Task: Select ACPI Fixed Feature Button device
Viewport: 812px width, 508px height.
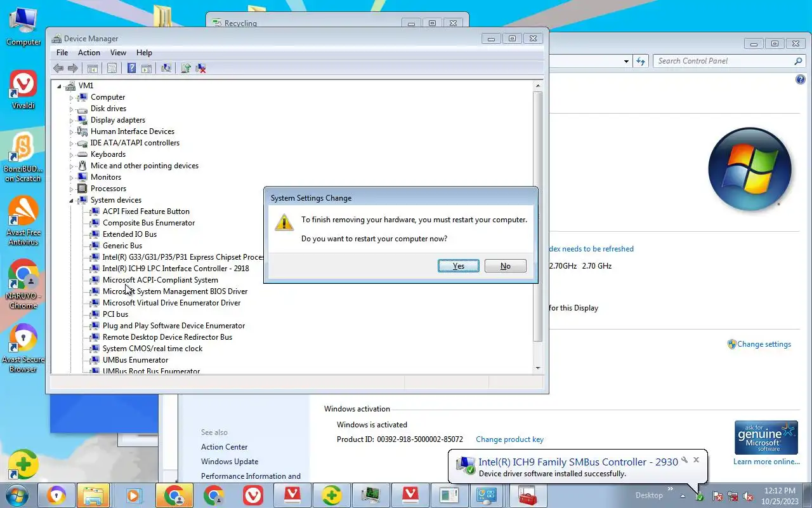Action: (146, 211)
